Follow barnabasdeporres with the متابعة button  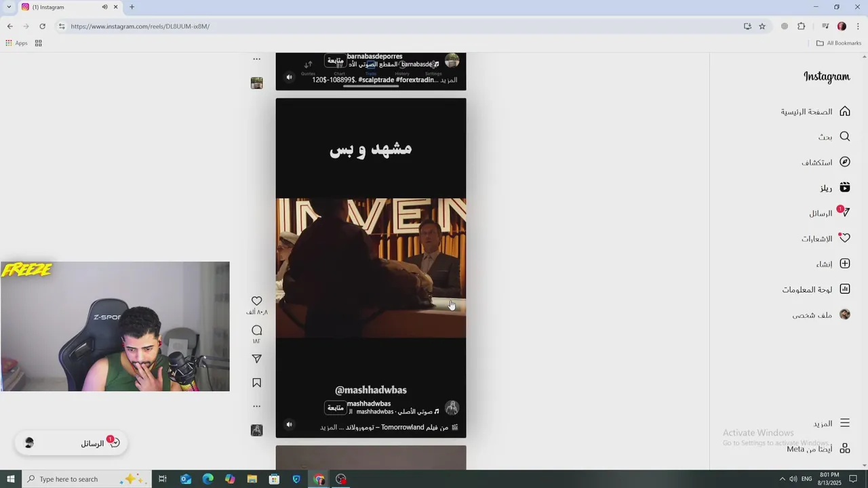[335, 60]
